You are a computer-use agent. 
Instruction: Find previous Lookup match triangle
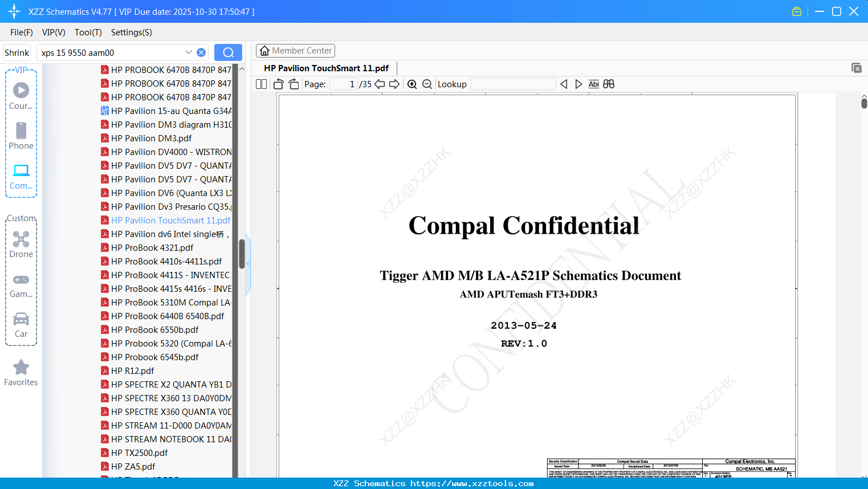coord(564,84)
